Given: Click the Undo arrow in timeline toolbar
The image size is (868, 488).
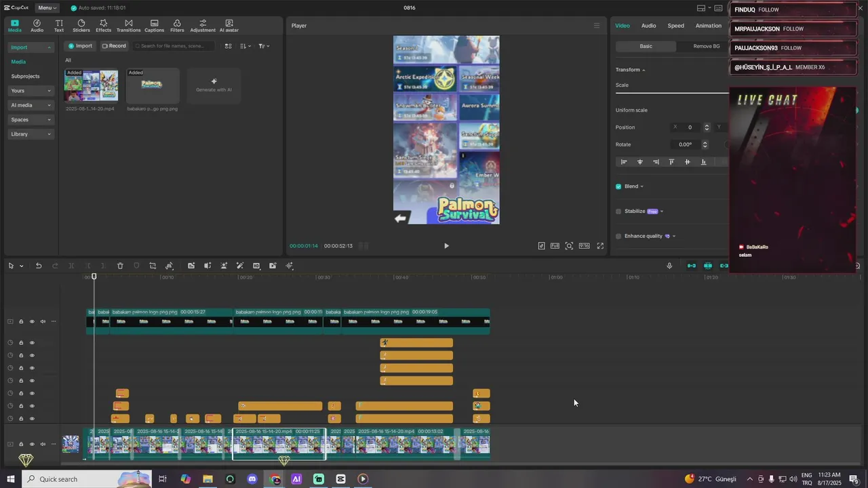Looking at the screenshot, I should [x=39, y=266].
